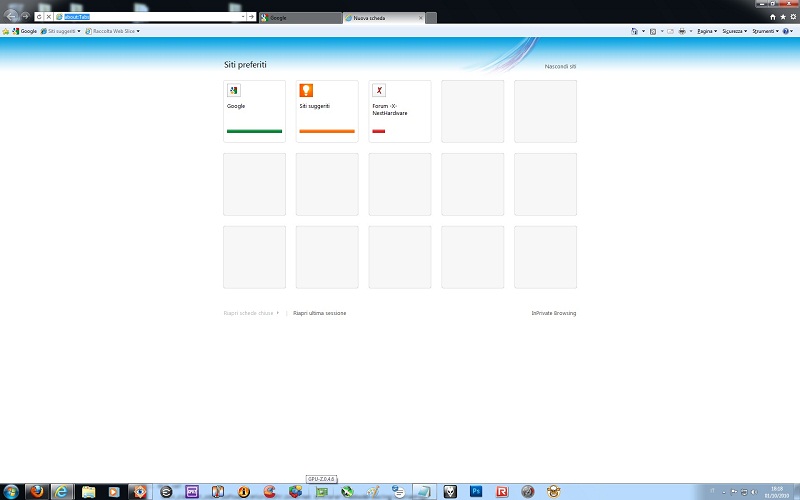Open the Google site tile
This screenshot has height=500, width=800.
255,111
